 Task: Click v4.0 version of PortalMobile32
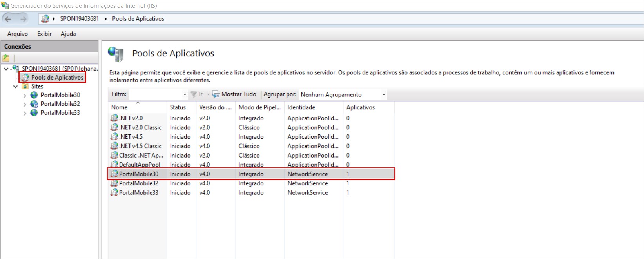point(205,183)
